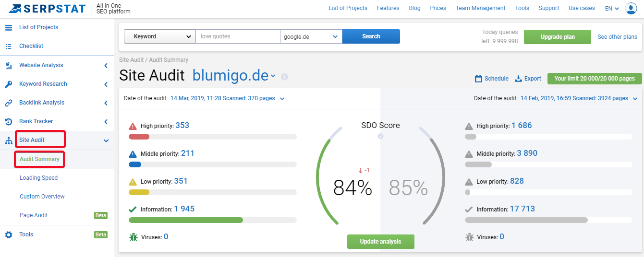Click the Website Analysis chart icon
The width and height of the screenshot is (644, 257).
click(9, 65)
